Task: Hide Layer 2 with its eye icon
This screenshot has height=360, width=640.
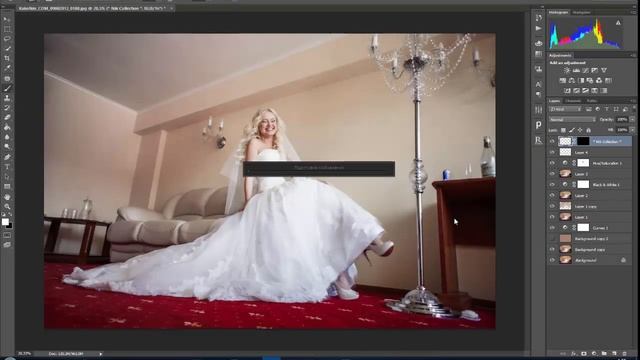Action: click(x=552, y=196)
